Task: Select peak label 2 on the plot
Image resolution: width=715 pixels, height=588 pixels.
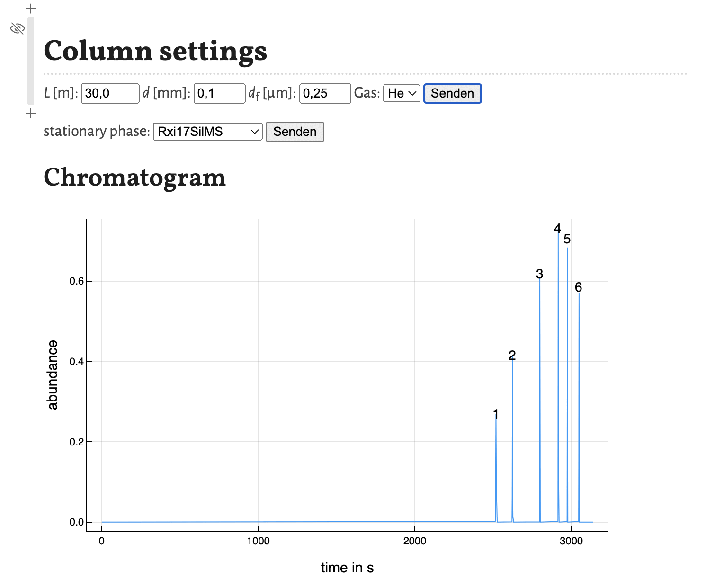Action: coord(512,355)
